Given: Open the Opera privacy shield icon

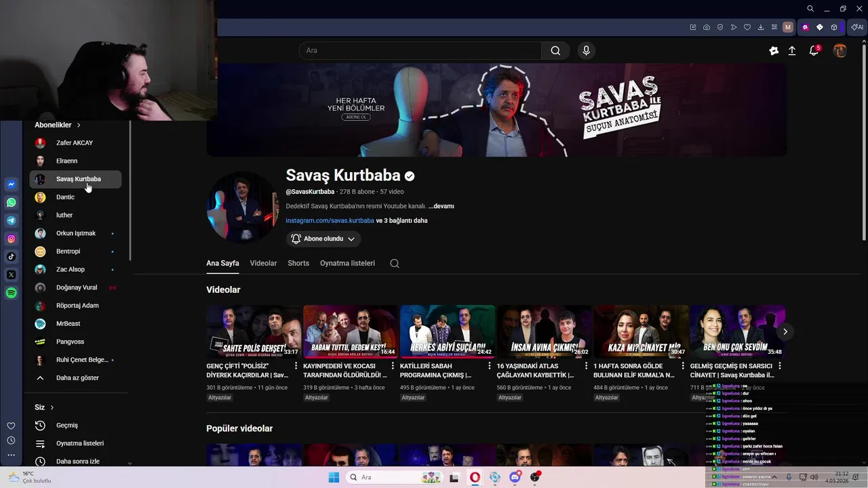Looking at the screenshot, I should 720,27.
